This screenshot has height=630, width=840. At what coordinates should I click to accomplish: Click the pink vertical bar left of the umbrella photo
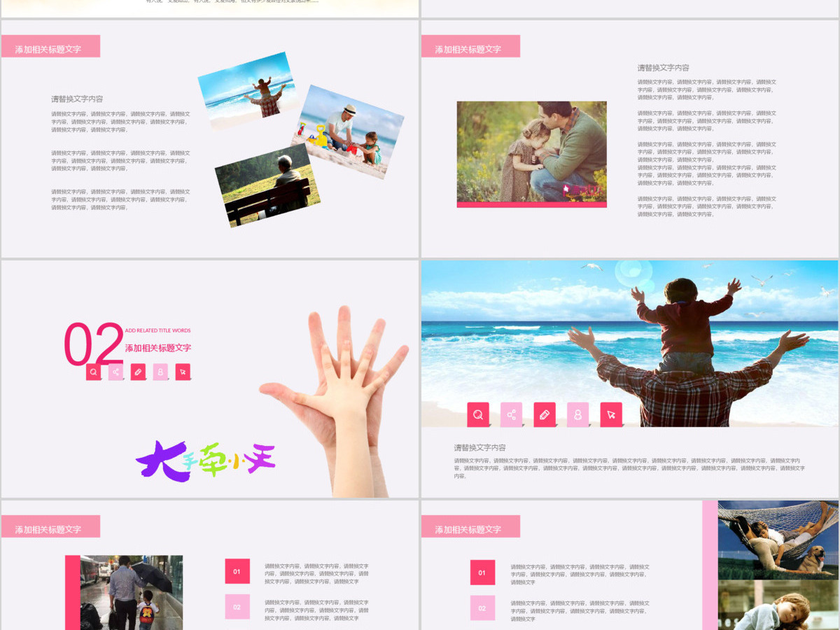coord(73,593)
